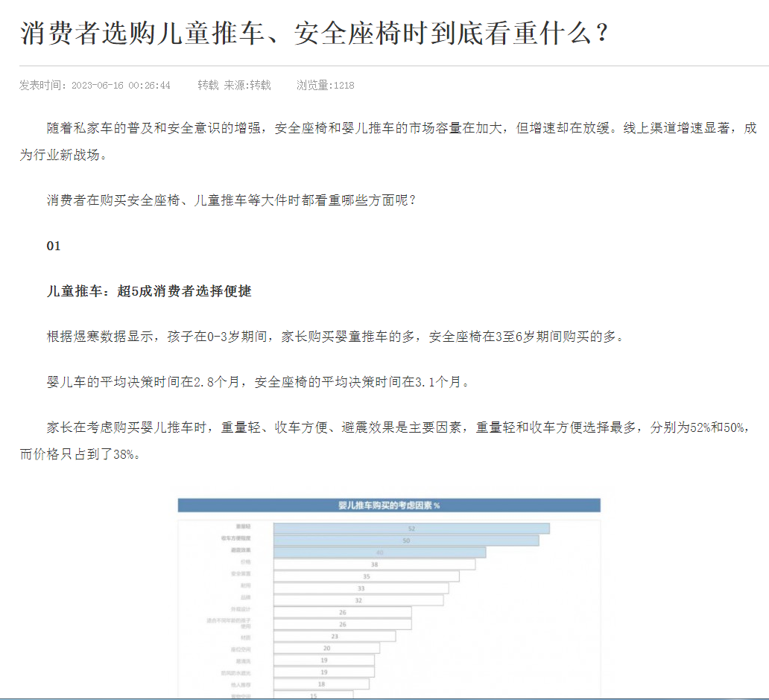Click the chart bar valued 18
Screen dimensions: 769x700
click(321, 684)
